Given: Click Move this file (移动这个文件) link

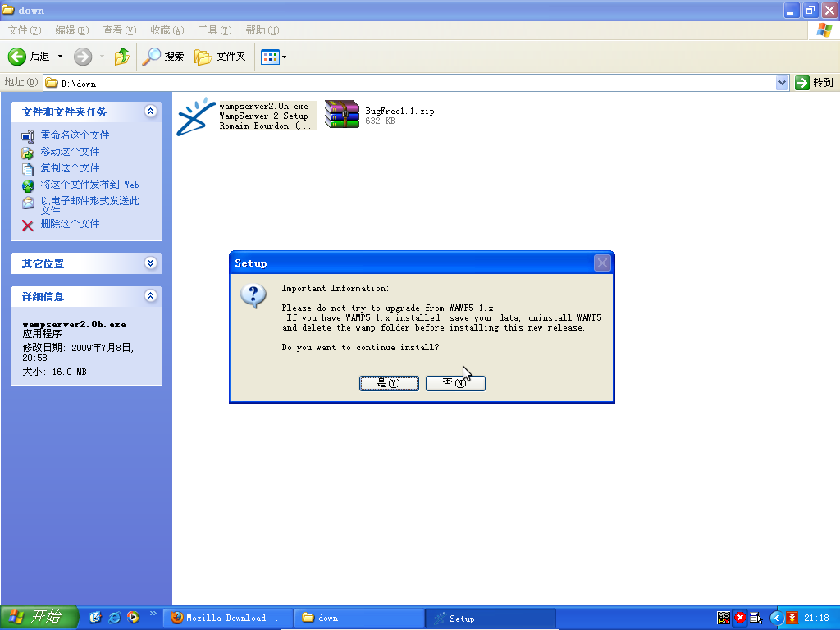Looking at the screenshot, I should point(71,152).
